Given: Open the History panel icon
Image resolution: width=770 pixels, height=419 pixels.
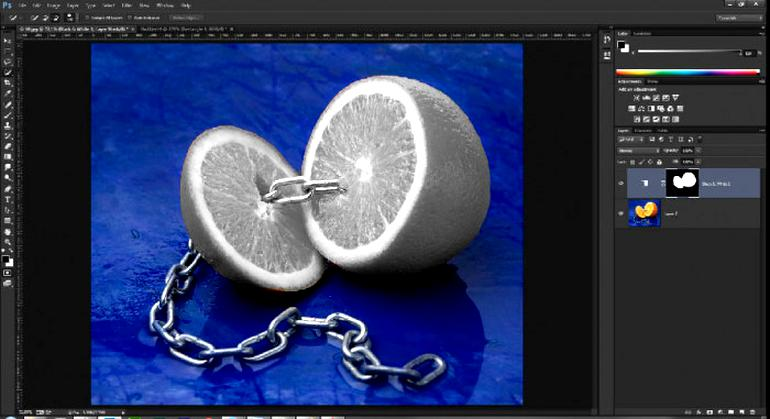Looking at the screenshot, I should tap(607, 40).
